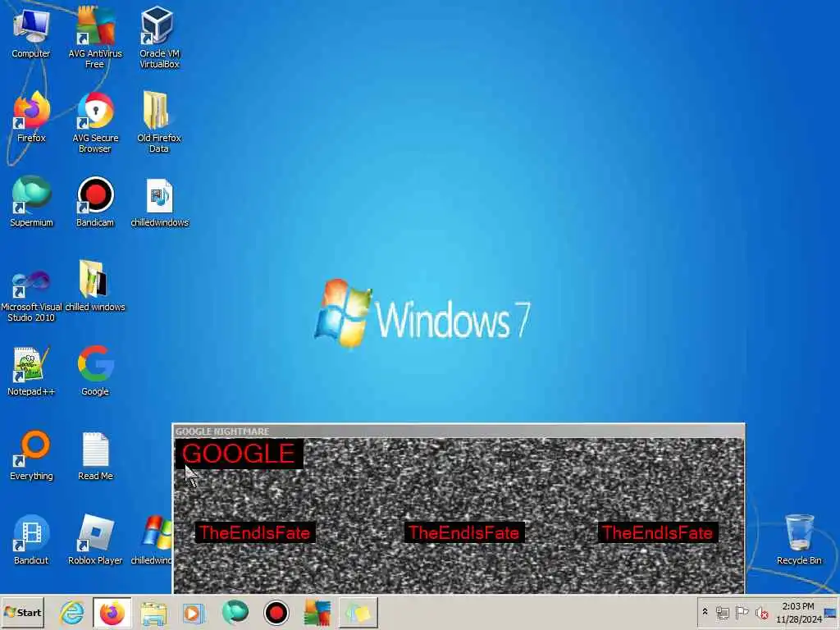This screenshot has height=630, width=840.
Task: Select AVG Secure Browser shortcut
Action: (95, 122)
